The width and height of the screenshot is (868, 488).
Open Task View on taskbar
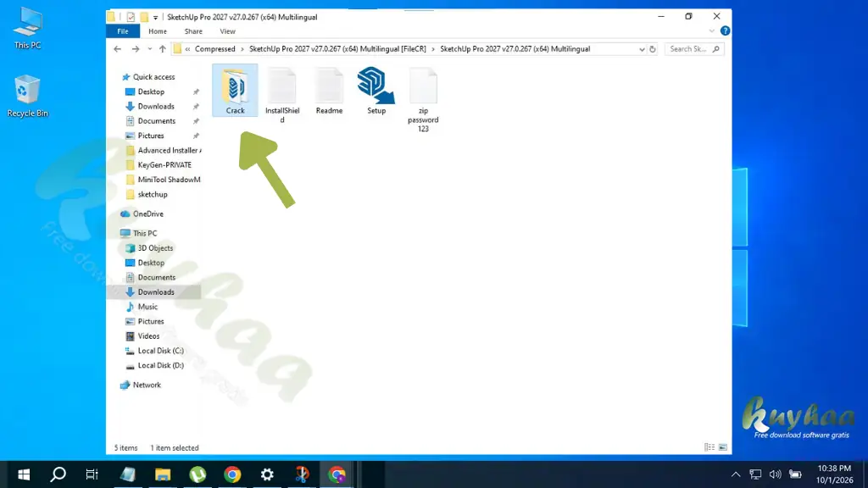click(92, 474)
